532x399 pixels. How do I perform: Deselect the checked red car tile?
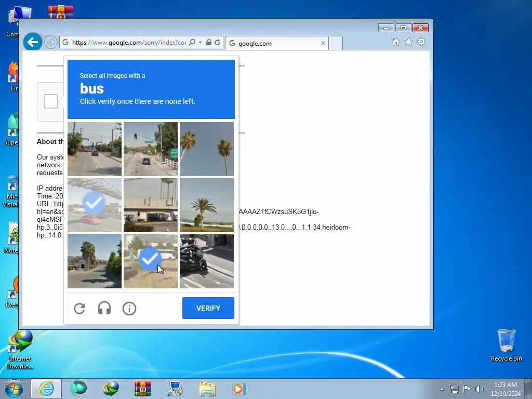(x=95, y=205)
